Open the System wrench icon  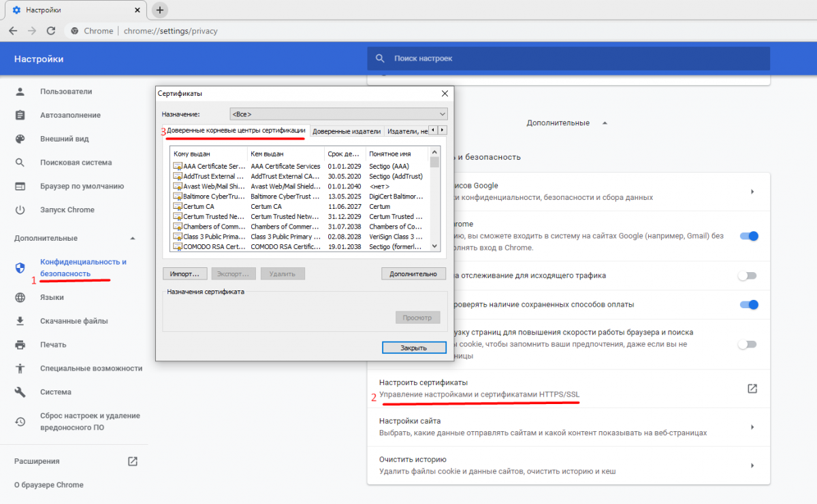[20, 392]
